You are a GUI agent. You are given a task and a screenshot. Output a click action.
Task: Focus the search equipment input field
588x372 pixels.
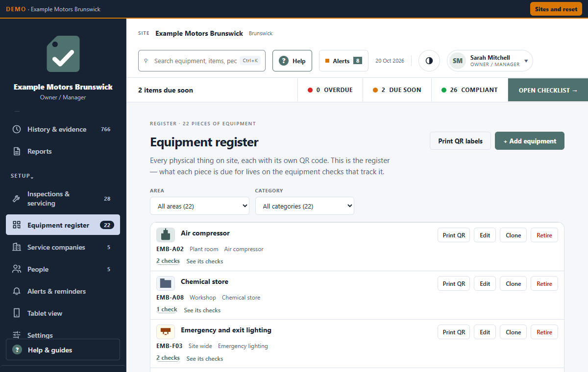point(202,61)
